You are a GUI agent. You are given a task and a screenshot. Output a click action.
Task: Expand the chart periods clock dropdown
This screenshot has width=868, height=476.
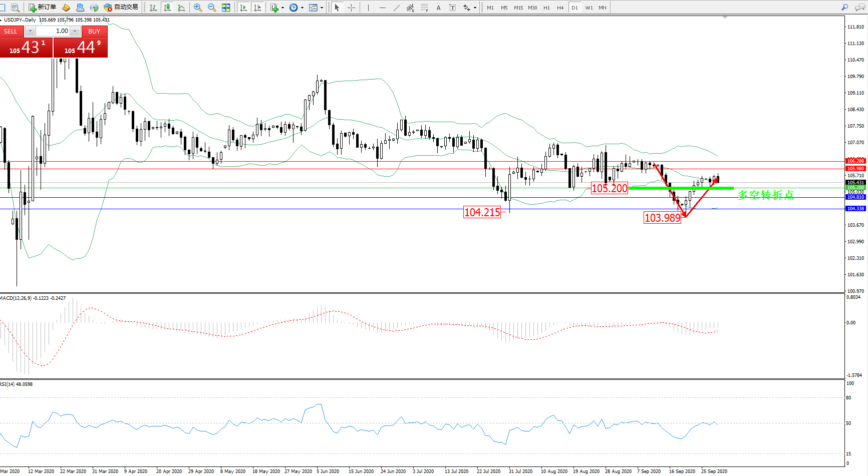click(x=302, y=8)
